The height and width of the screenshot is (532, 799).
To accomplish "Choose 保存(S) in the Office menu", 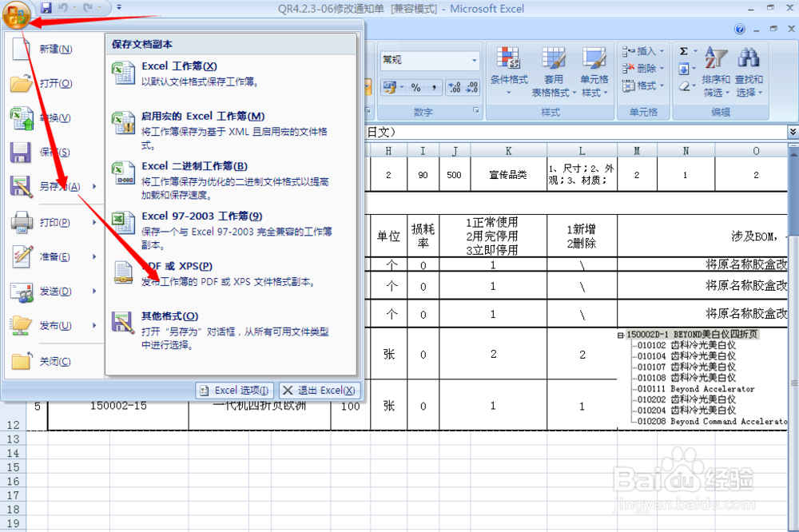I will coord(54,152).
